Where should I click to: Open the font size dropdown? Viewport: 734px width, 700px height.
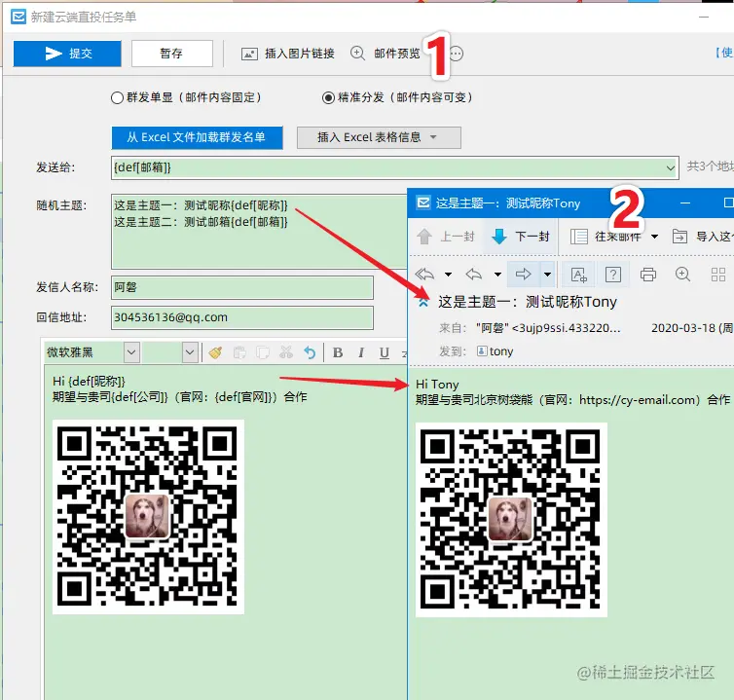point(190,352)
